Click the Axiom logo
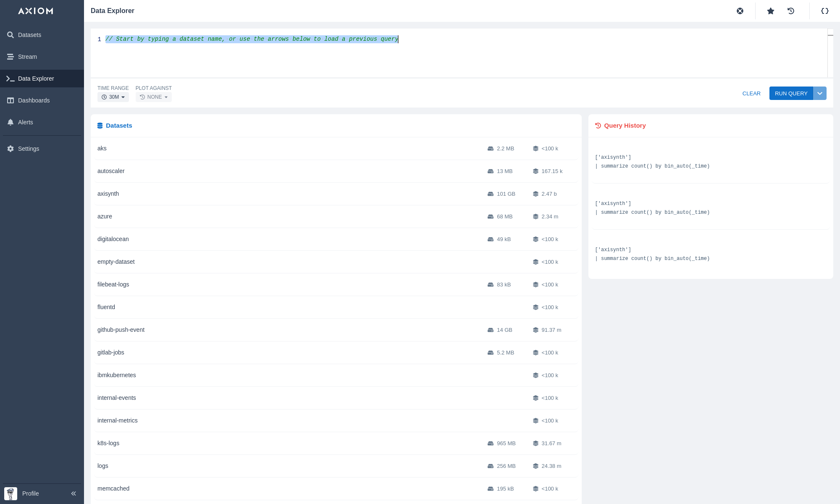840x504 pixels. click(36, 11)
